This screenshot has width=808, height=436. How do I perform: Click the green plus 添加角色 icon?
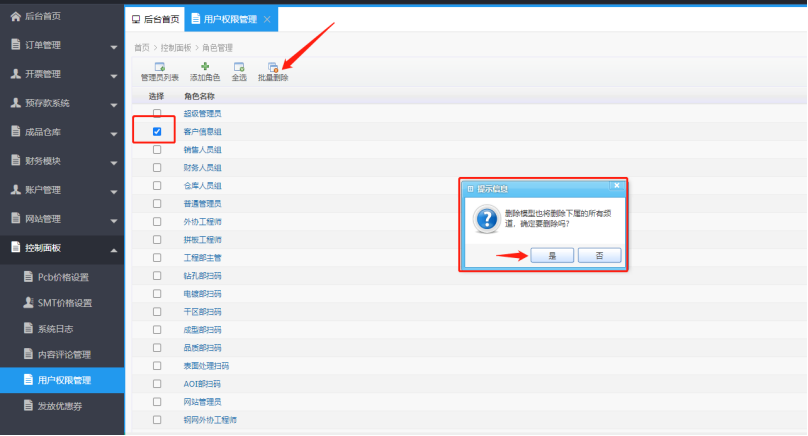(205, 66)
